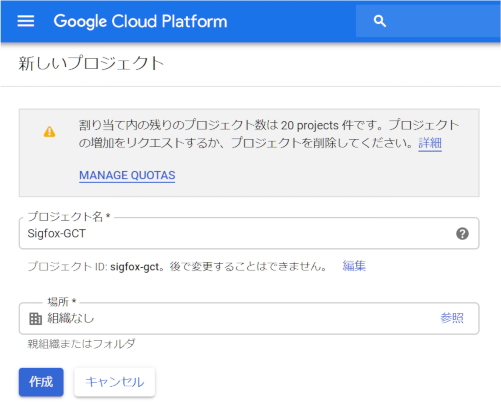Open the 詳細 details link
The width and height of the screenshot is (501, 409).
click(x=430, y=143)
